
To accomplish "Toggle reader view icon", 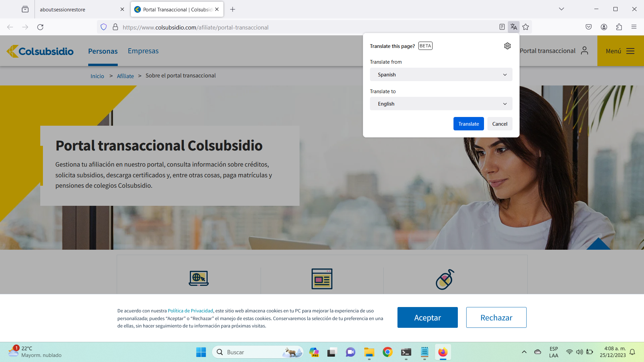I will click(x=502, y=27).
